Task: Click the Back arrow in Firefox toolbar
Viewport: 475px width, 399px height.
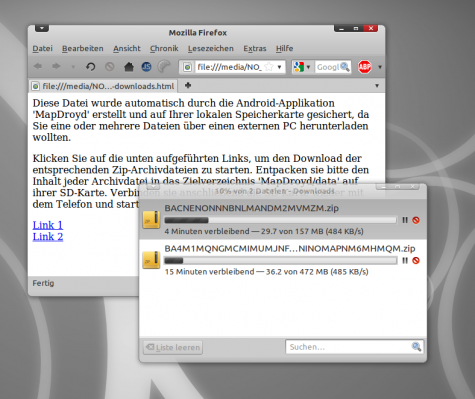Action: 38,67
